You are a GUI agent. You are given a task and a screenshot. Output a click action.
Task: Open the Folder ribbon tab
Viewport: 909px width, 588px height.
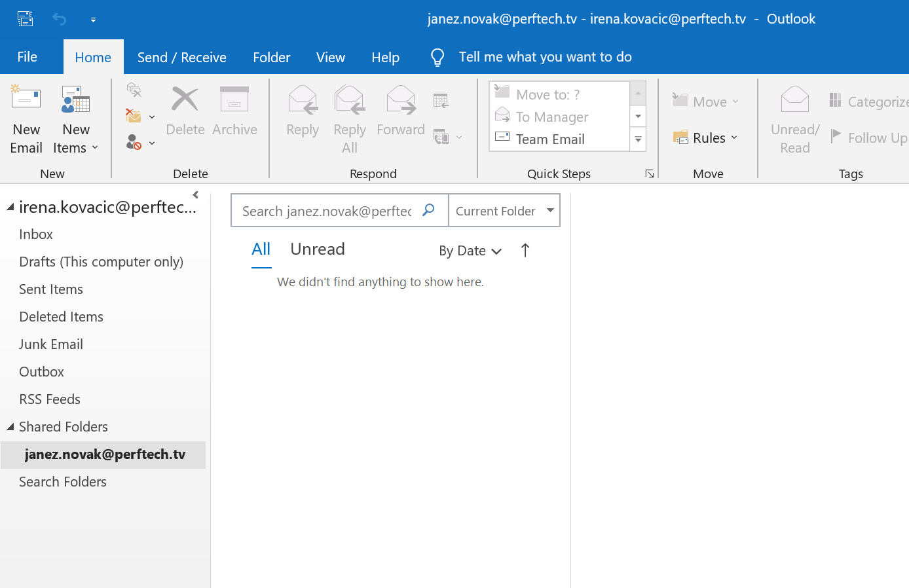[x=272, y=57]
